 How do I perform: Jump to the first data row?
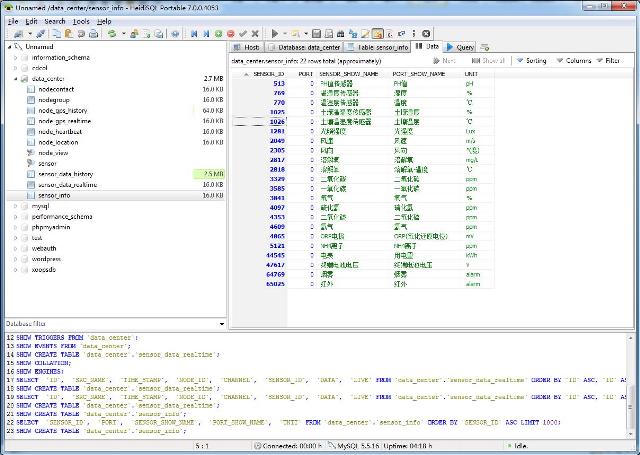point(193,33)
